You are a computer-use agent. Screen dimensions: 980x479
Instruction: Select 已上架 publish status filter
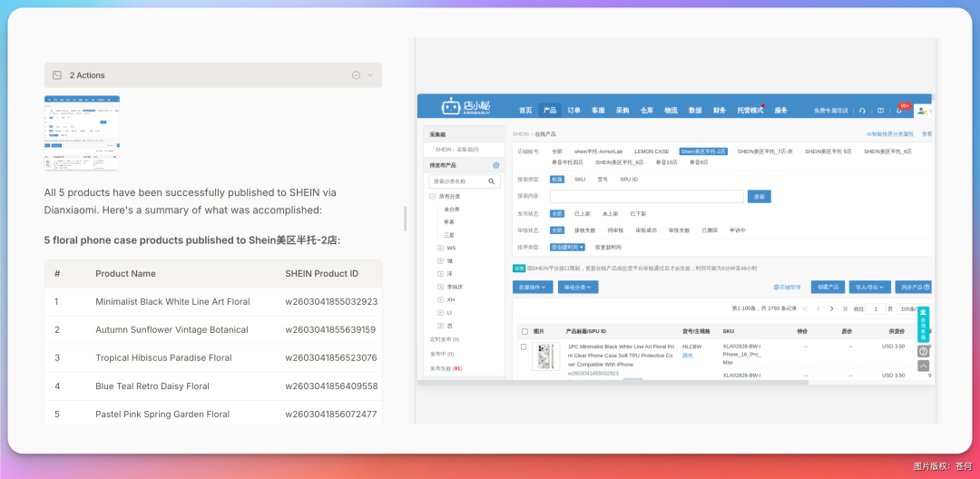pyautogui.click(x=582, y=213)
